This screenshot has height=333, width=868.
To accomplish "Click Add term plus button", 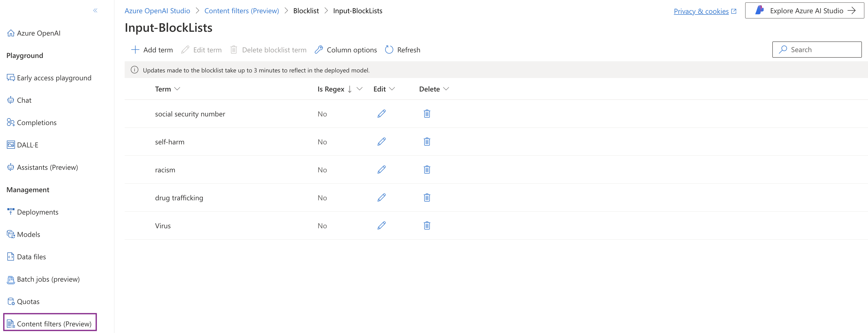I will [152, 50].
